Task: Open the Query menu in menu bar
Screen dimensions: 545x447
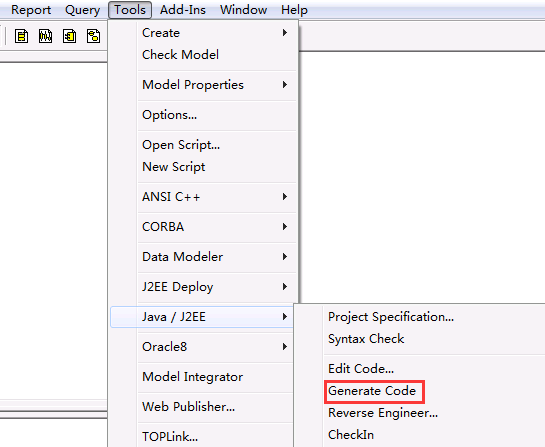Action: (x=82, y=10)
